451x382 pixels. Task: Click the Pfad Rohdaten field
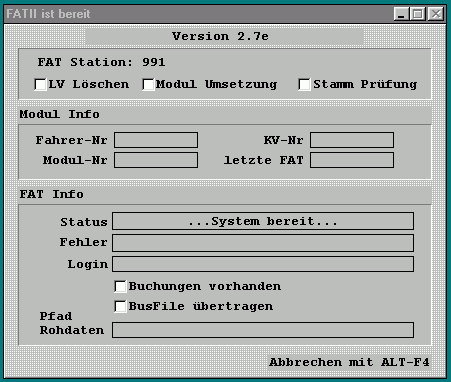(x=263, y=330)
